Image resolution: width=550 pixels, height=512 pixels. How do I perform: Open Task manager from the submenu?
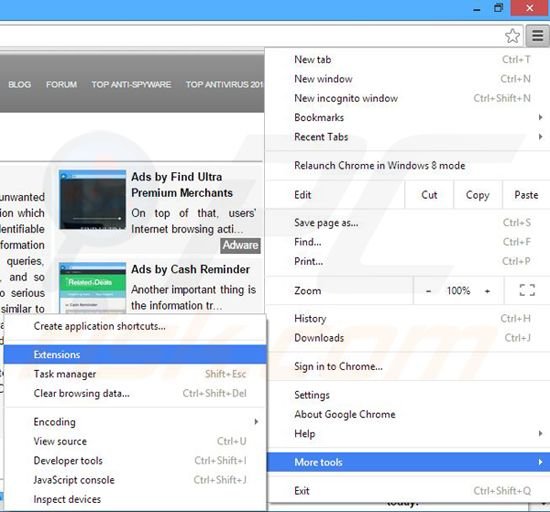tap(135, 374)
